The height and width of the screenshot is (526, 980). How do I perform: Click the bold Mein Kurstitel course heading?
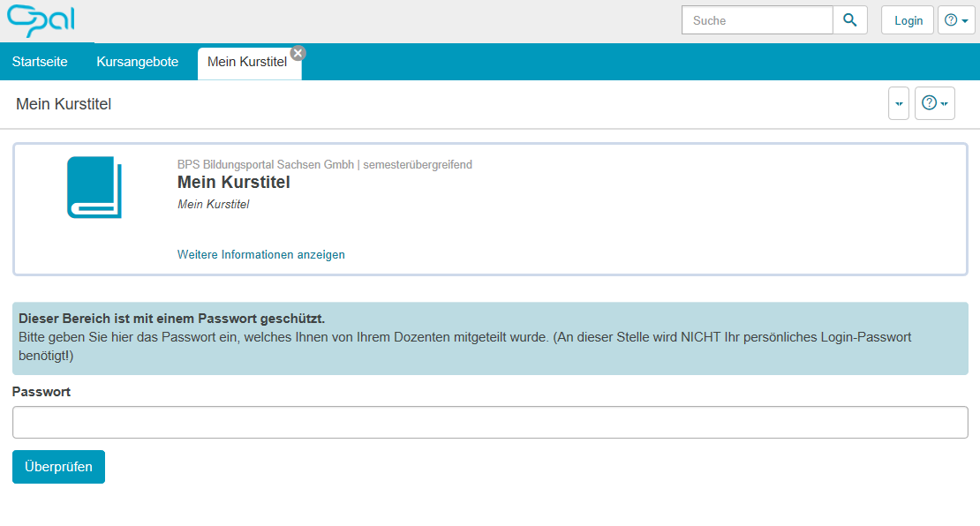pos(233,183)
